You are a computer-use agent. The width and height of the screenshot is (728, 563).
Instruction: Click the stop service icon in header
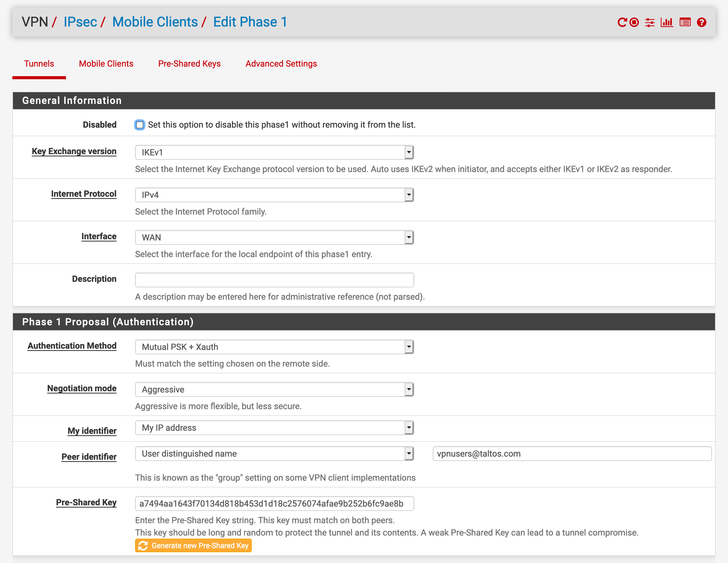(x=634, y=22)
